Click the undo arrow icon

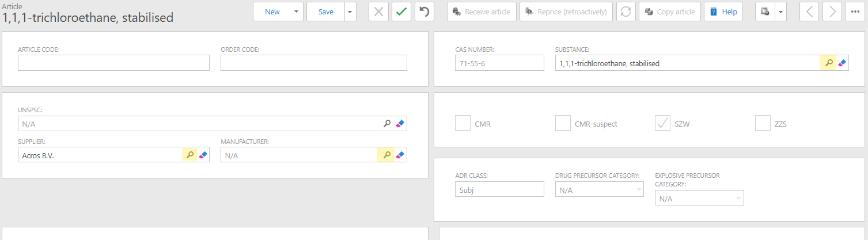point(424,12)
